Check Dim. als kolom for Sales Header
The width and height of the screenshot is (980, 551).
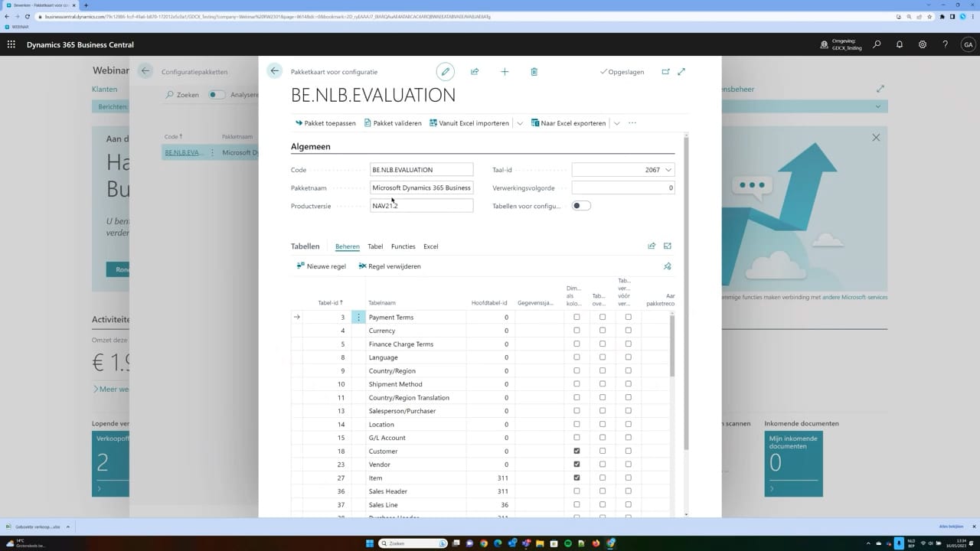pos(577,491)
